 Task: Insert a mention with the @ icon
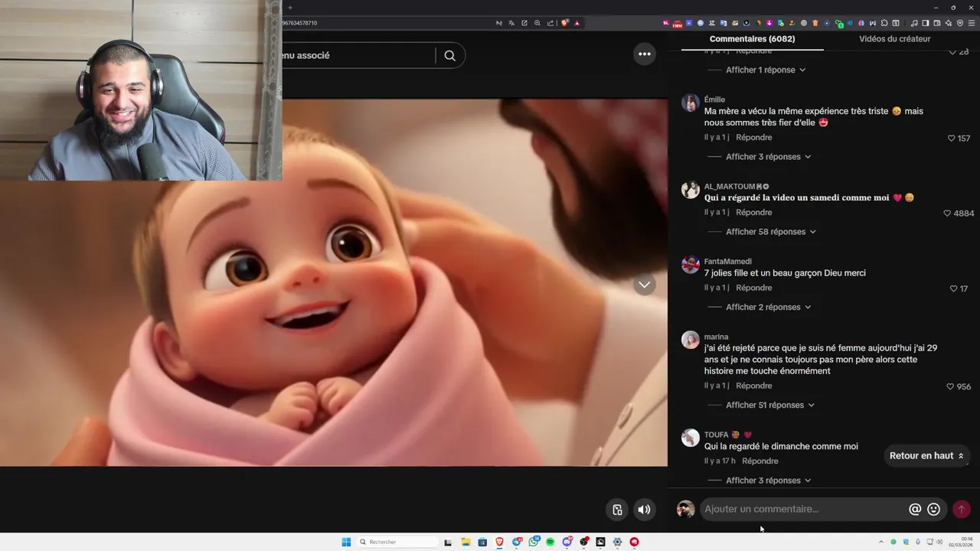coord(915,509)
